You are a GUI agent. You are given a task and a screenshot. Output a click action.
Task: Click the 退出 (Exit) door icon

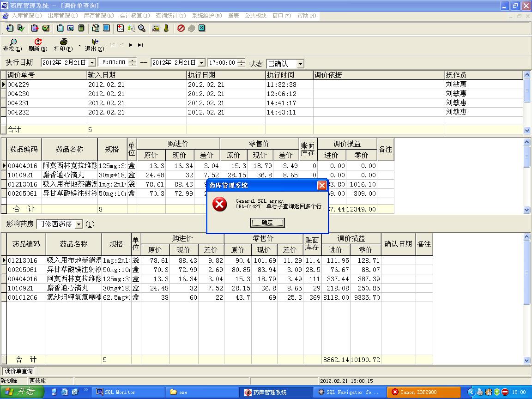pos(95,42)
